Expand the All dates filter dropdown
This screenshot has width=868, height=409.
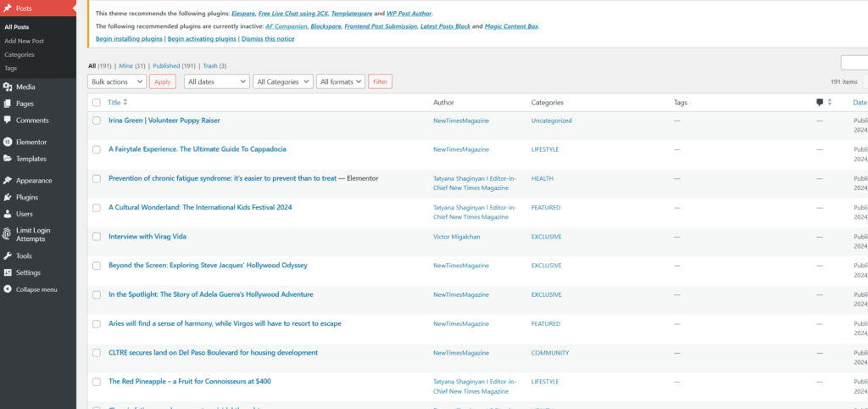point(216,81)
